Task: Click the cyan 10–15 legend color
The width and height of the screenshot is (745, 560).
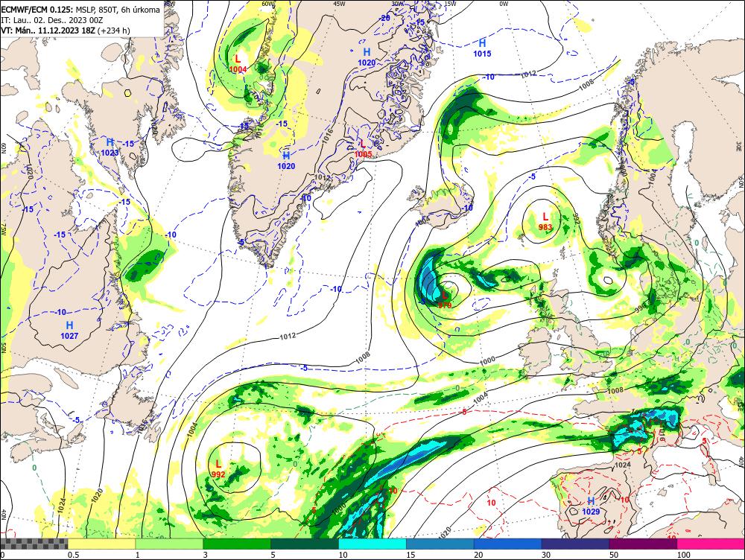Action: tap(372, 544)
